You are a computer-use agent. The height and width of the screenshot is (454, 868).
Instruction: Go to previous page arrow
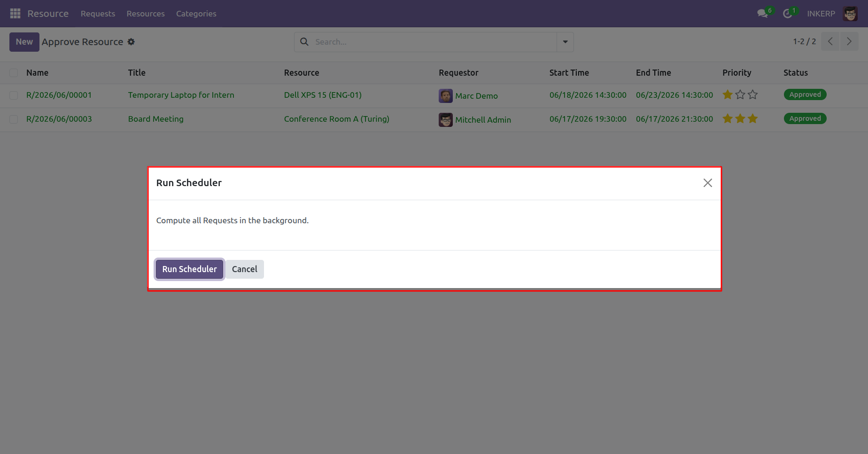[x=830, y=41]
